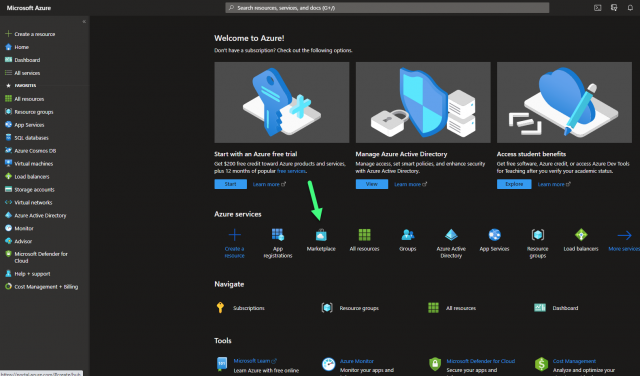Click the Azure free trial key illustration
The image size is (640, 376).
pos(282,102)
